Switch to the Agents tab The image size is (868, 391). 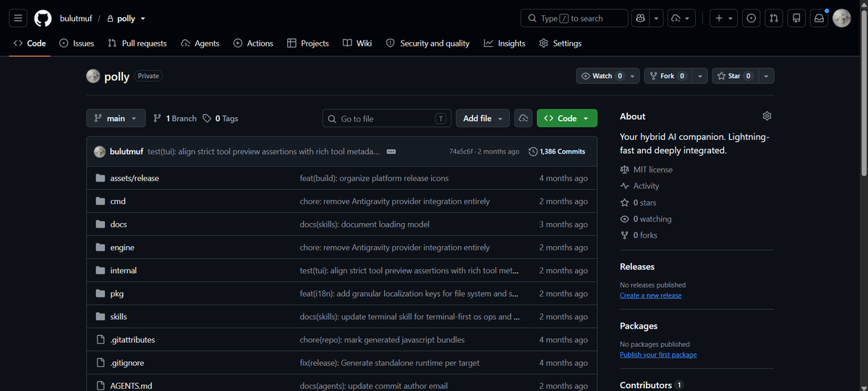(x=200, y=43)
